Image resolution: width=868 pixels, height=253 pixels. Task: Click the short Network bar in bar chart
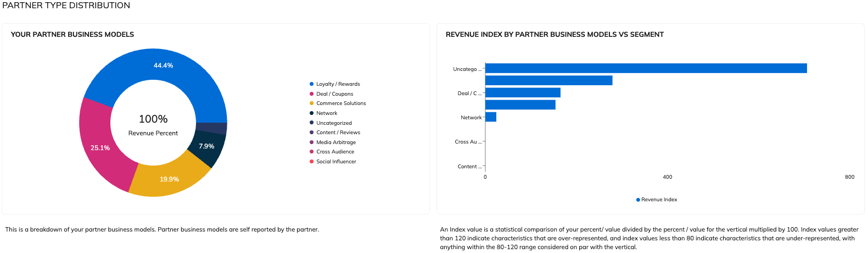[490, 117]
